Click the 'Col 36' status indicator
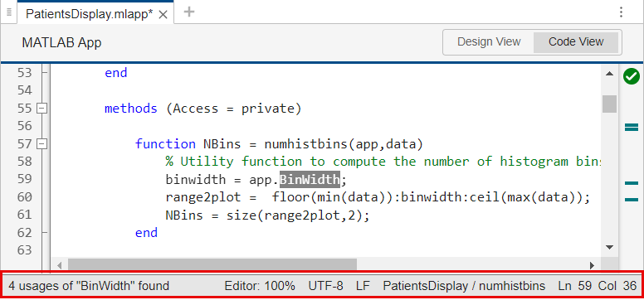Viewport: 644px width, 300px height. (x=617, y=286)
